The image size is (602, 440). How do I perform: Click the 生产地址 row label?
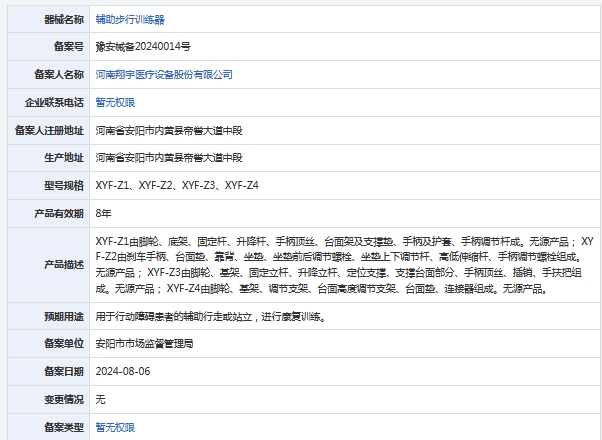coord(64,158)
